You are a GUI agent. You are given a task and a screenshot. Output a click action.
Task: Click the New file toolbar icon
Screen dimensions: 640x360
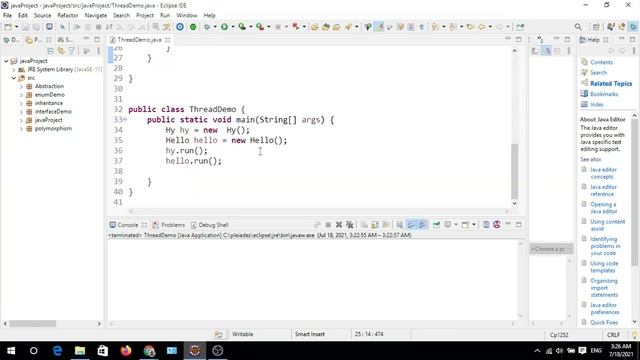[x=8, y=27]
